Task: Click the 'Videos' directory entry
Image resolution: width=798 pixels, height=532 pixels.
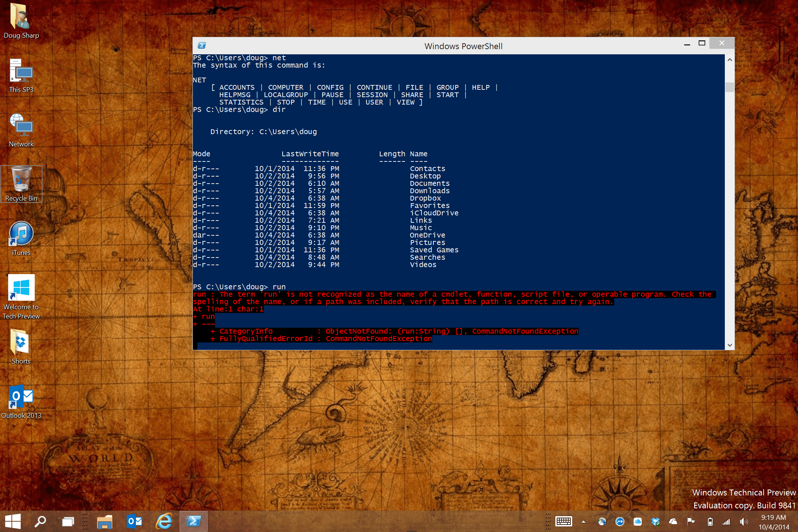Action: point(423,265)
